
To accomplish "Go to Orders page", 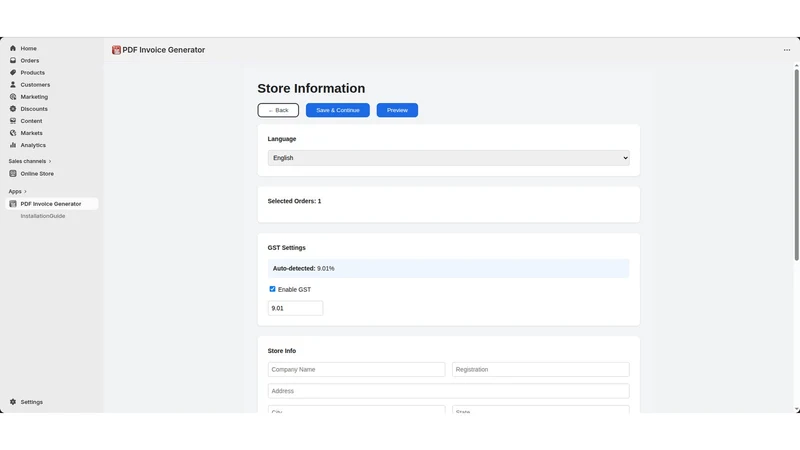I will click(x=30, y=60).
